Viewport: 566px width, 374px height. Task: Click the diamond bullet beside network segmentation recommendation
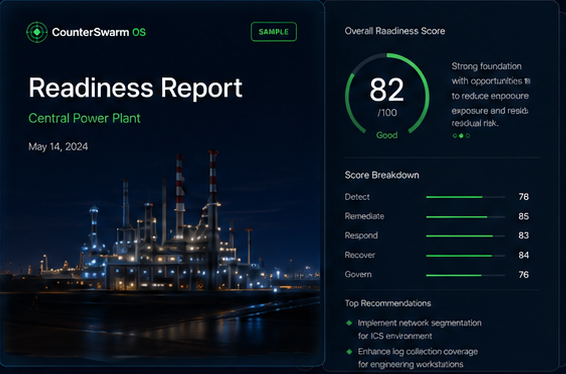(x=349, y=323)
